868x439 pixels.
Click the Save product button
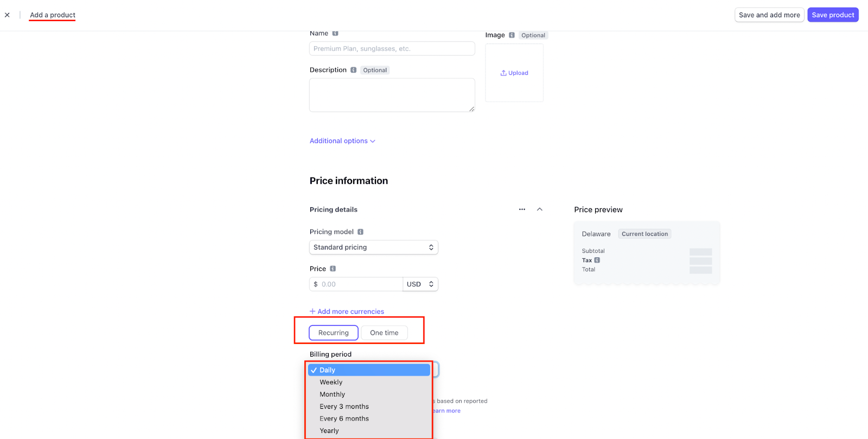[x=832, y=15]
